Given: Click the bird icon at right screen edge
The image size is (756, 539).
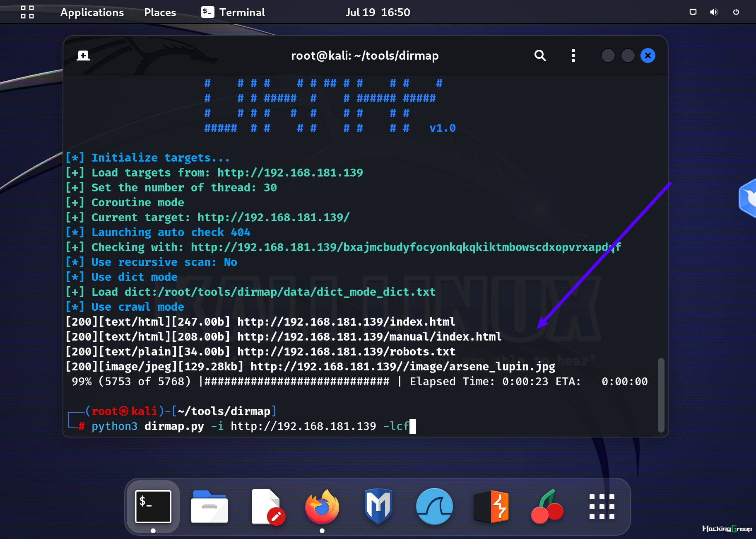Looking at the screenshot, I should click(748, 198).
